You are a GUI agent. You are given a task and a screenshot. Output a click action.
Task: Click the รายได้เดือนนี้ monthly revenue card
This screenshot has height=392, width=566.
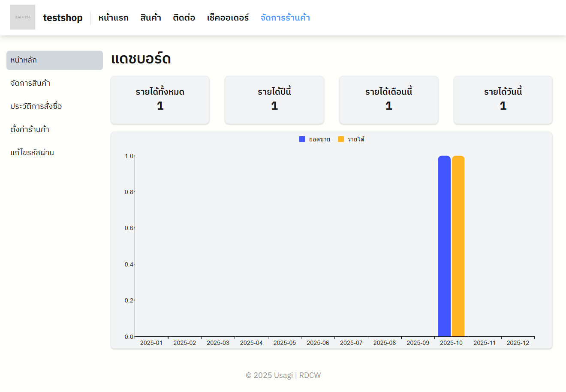coord(388,100)
